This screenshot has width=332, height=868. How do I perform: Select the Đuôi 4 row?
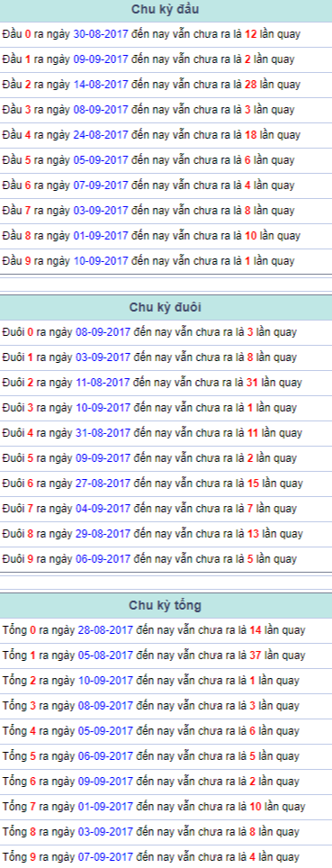click(166, 433)
